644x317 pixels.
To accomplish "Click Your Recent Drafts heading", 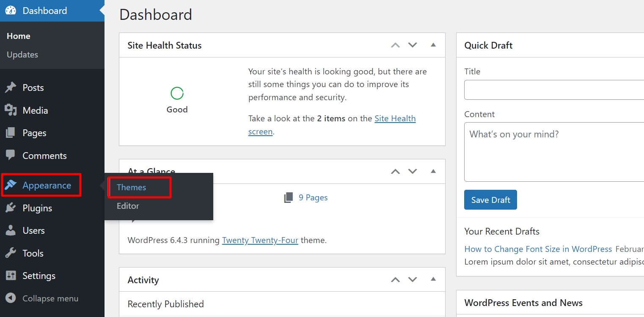I will (502, 231).
